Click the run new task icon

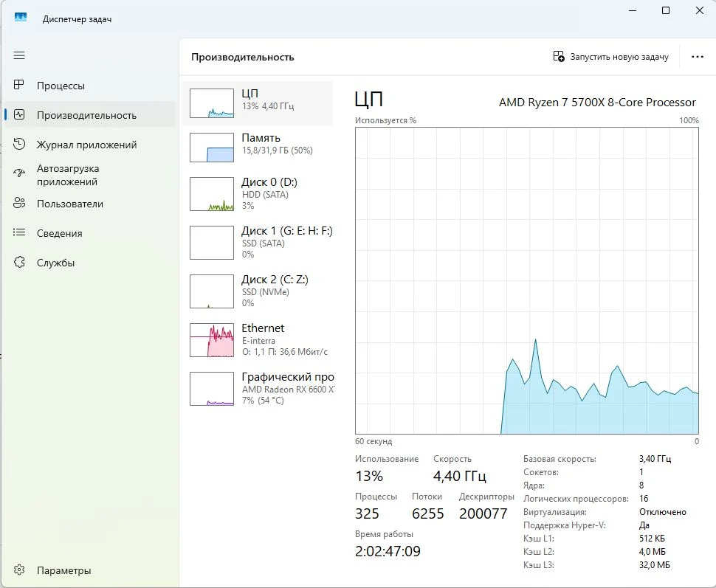(x=559, y=56)
